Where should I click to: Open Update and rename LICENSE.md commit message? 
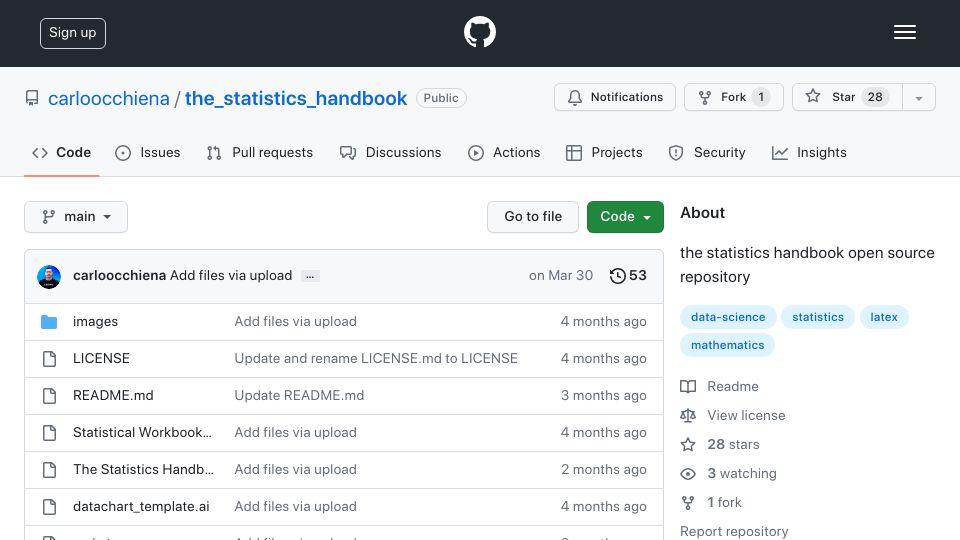click(x=376, y=358)
